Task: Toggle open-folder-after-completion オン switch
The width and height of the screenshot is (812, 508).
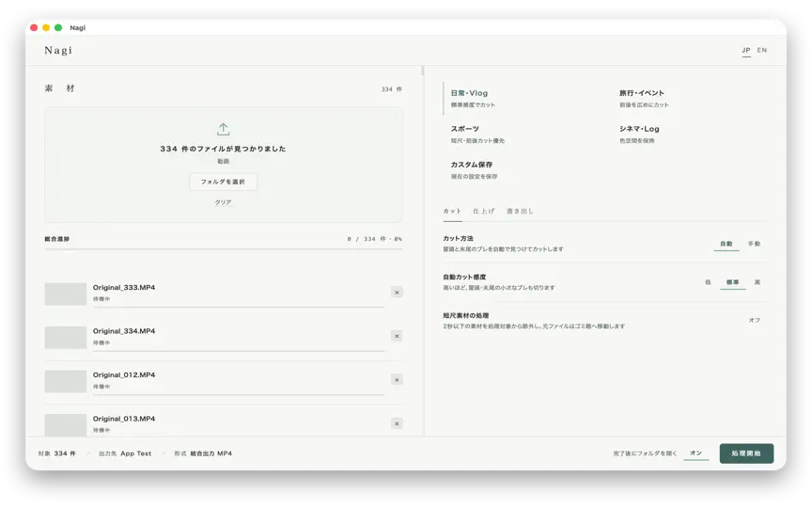Action: (696, 453)
